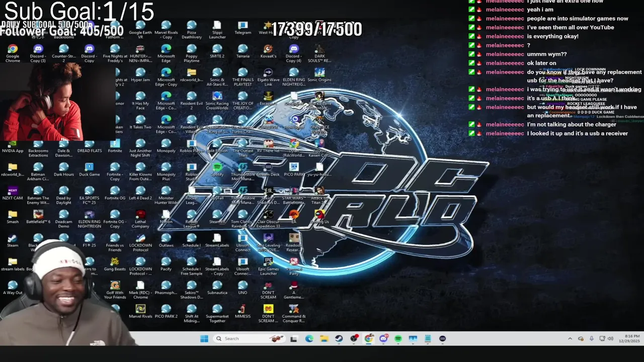Launch the PICO PARK 2 shortcut
644x362 pixels.
pos(166,311)
